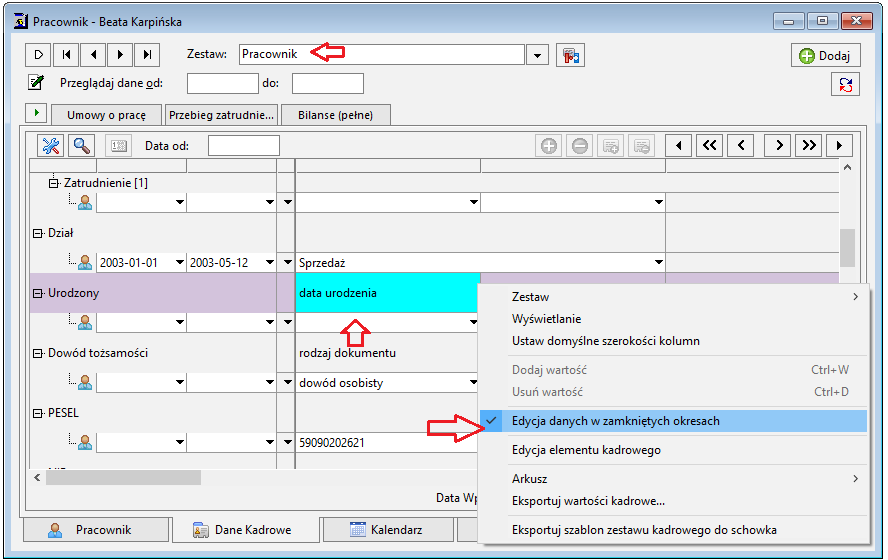Collapse the Dział tree node

tap(37, 233)
